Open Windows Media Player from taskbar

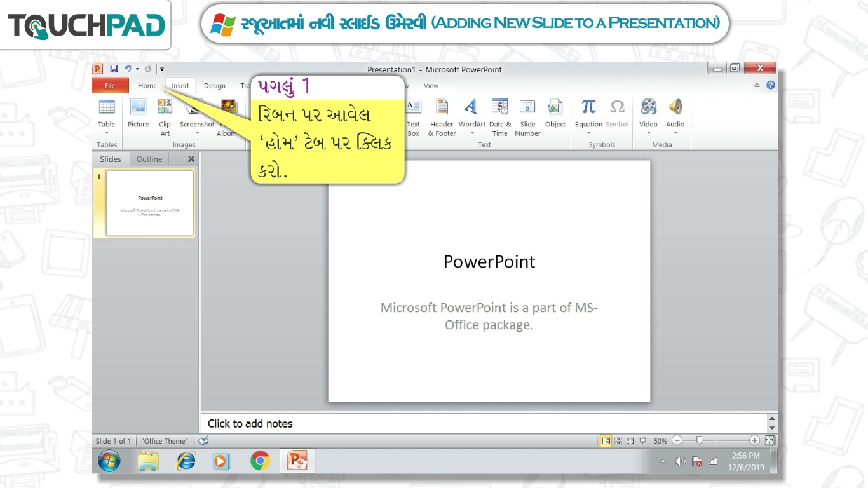click(221, 461)
